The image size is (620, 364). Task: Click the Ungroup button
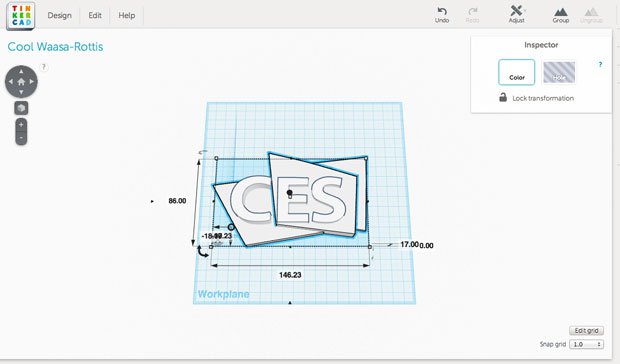[592, 15]
